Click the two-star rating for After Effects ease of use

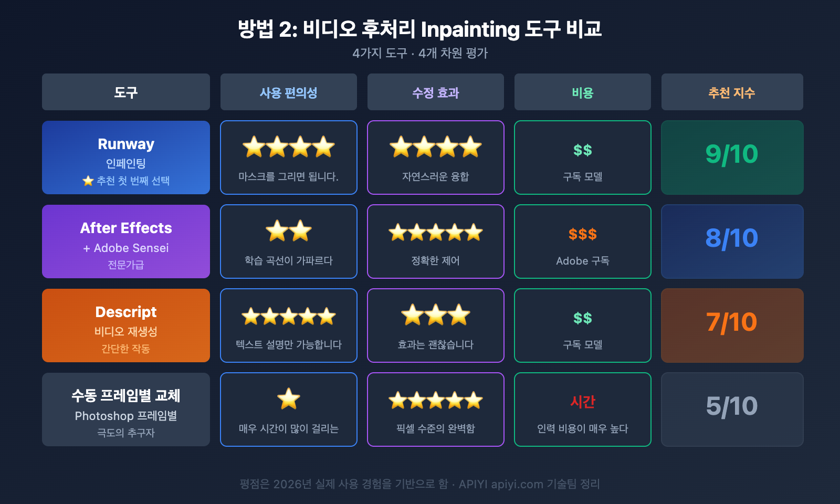click(289, 231)
